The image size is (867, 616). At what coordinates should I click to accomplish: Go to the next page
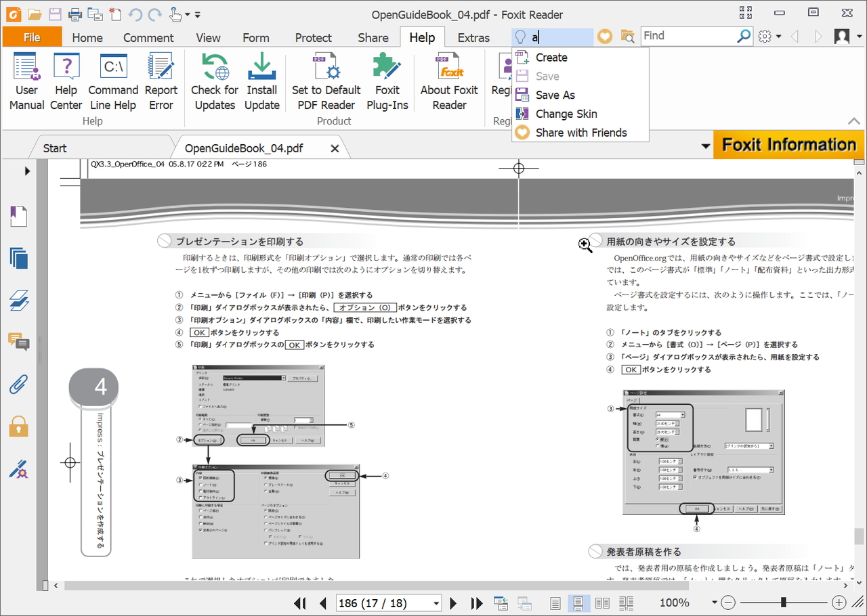(x=454, y=603)
